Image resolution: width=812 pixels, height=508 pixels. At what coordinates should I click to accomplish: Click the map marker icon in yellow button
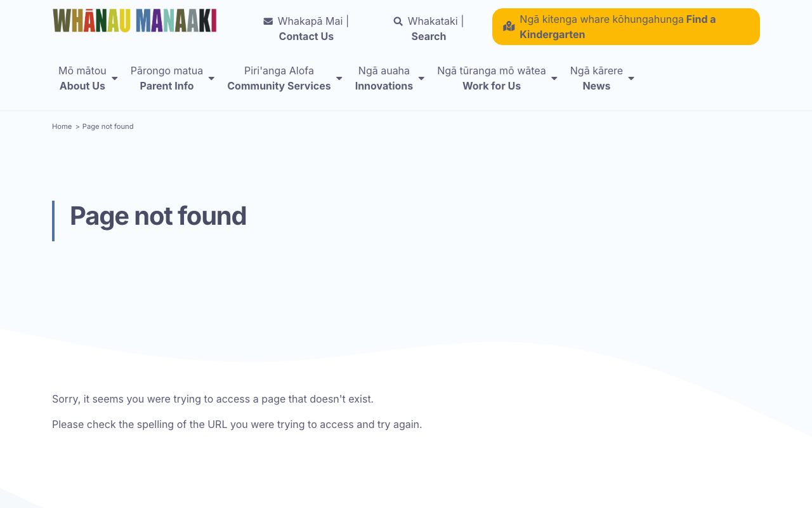509,27
